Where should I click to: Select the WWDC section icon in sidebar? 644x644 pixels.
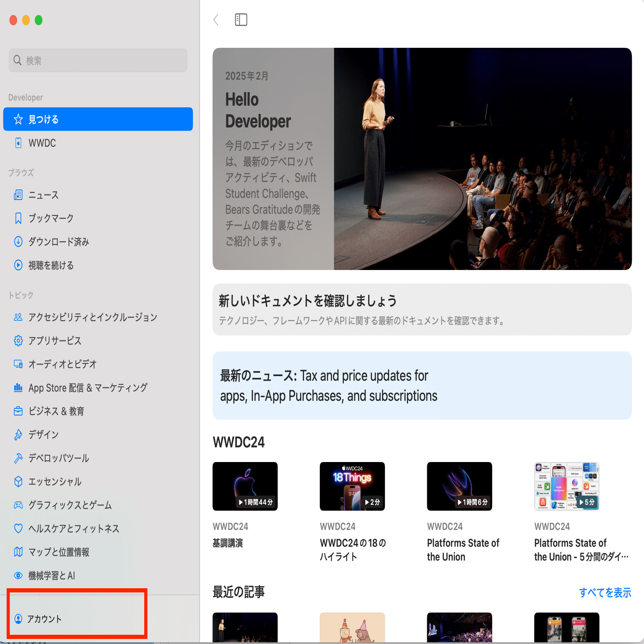(x=18, y=143)
